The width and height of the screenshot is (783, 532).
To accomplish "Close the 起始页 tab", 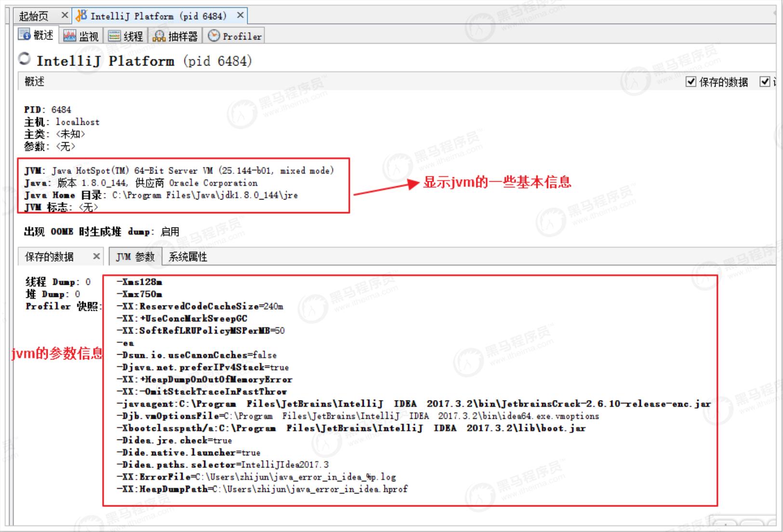I will coord(65,16).
